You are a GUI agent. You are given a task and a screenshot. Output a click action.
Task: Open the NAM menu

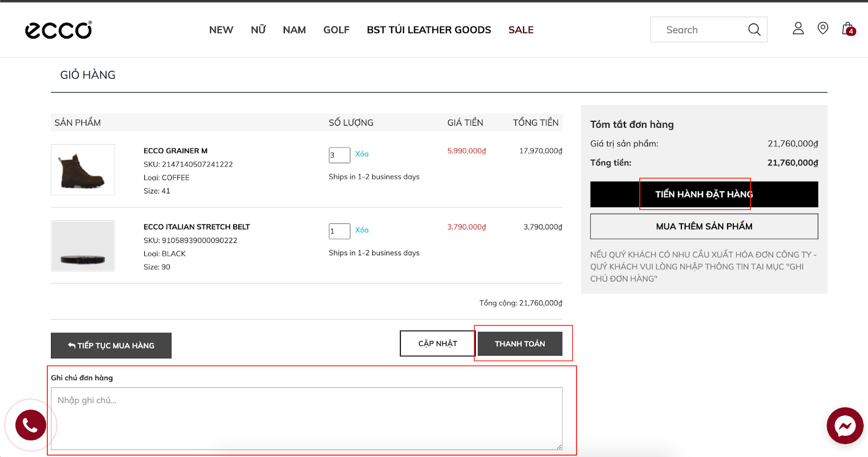coord(294,30)
